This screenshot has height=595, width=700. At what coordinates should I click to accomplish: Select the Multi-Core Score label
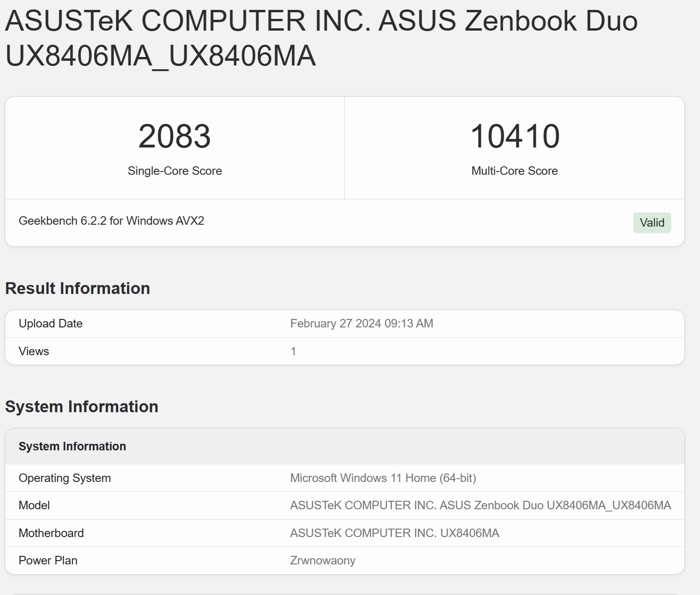tap(514, 171)
